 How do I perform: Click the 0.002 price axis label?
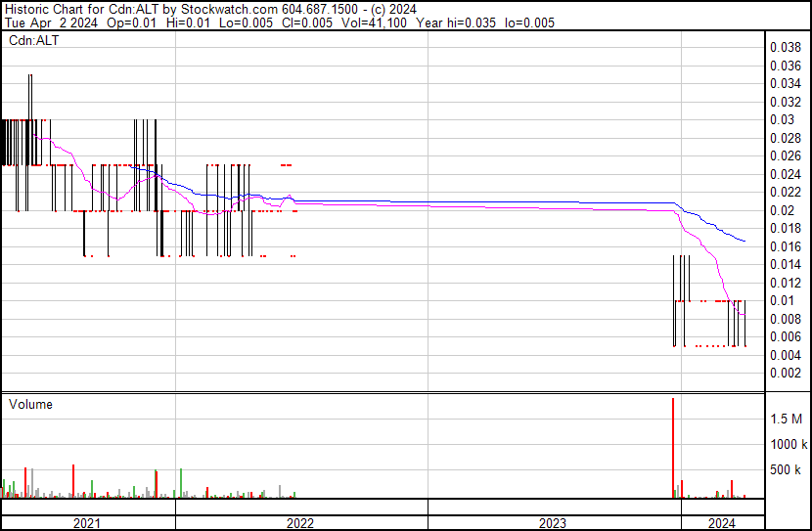coord(786,373)
